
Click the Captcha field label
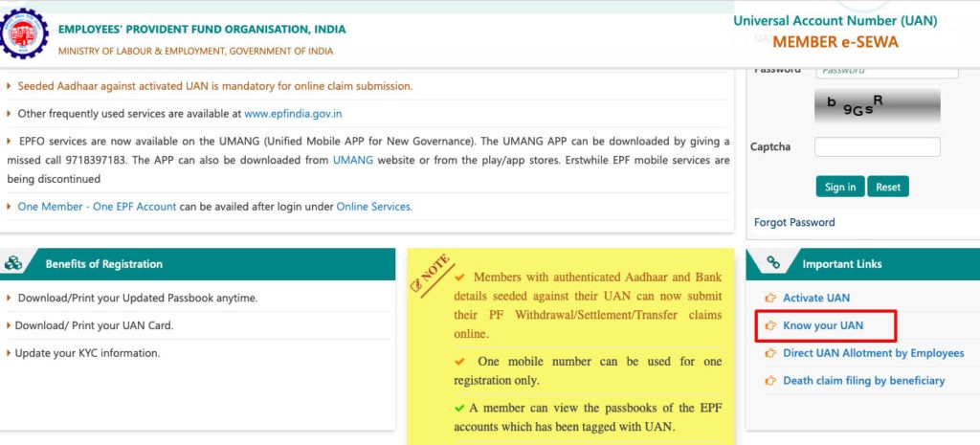770,146
